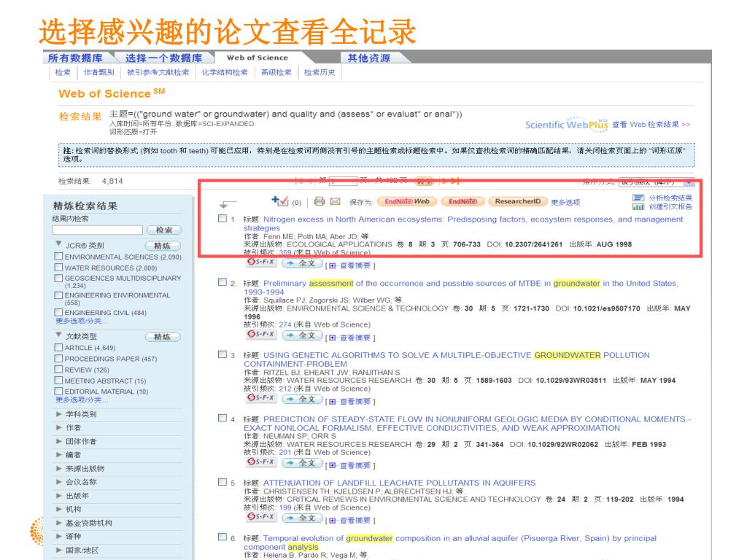Click the create citation report chart icon
The width and height of the screenshot is (747, 560).
[x=638, y=206]
